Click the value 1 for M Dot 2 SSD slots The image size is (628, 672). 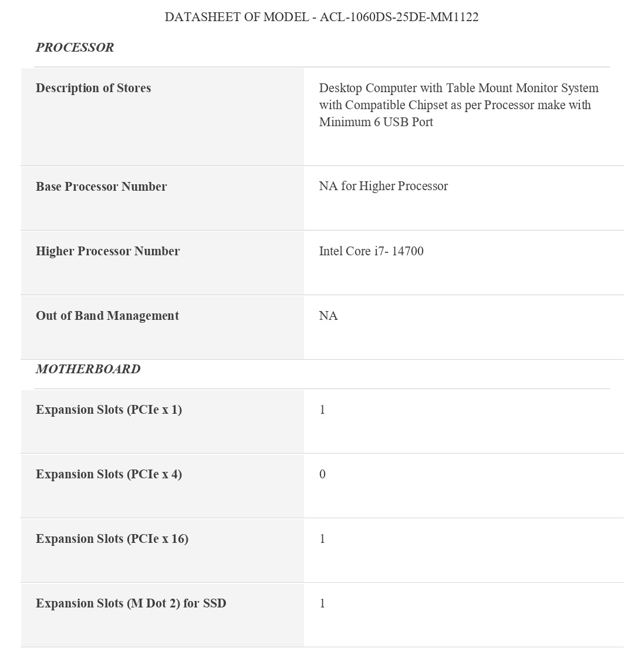point(322,603)
